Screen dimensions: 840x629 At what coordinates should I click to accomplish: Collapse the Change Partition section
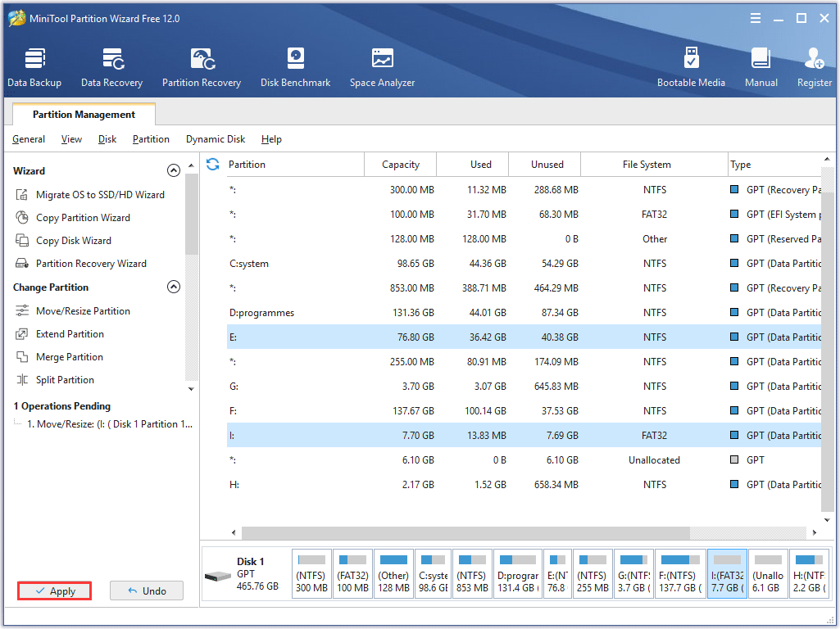pyautogui.click(x=174, y=287)
